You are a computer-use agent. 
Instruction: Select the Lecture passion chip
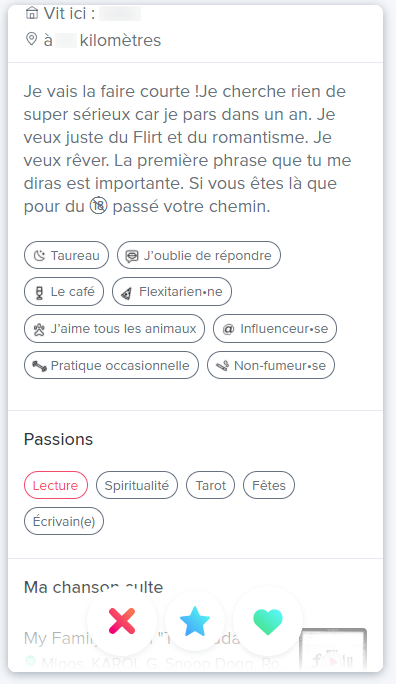pyautogui.click(x=56, y=485)
